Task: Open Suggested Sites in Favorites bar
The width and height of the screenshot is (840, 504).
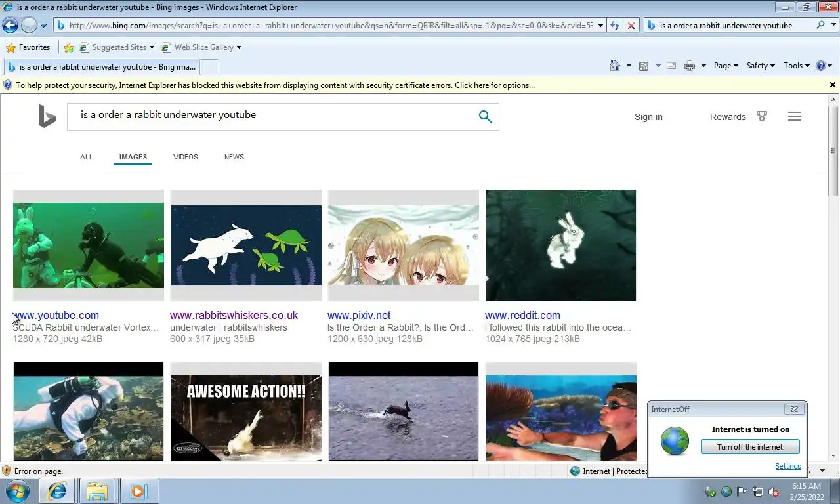Action: click(x=117, y=47)
